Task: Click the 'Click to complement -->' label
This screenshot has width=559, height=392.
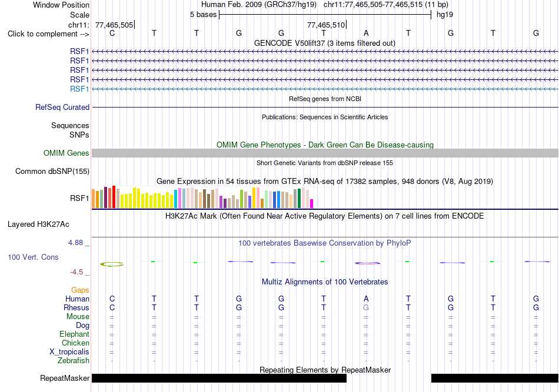Action: tap(48, 34)
